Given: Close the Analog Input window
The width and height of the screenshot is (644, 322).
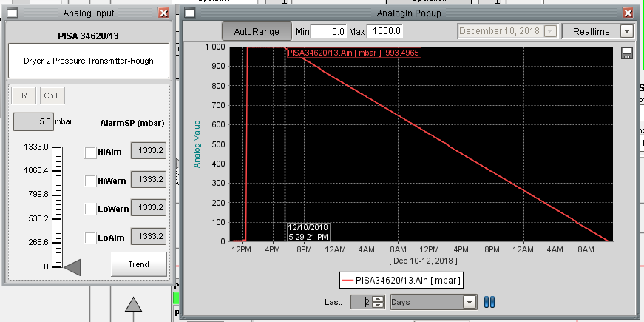Looking at the screenshot, I should click(163, 13).
